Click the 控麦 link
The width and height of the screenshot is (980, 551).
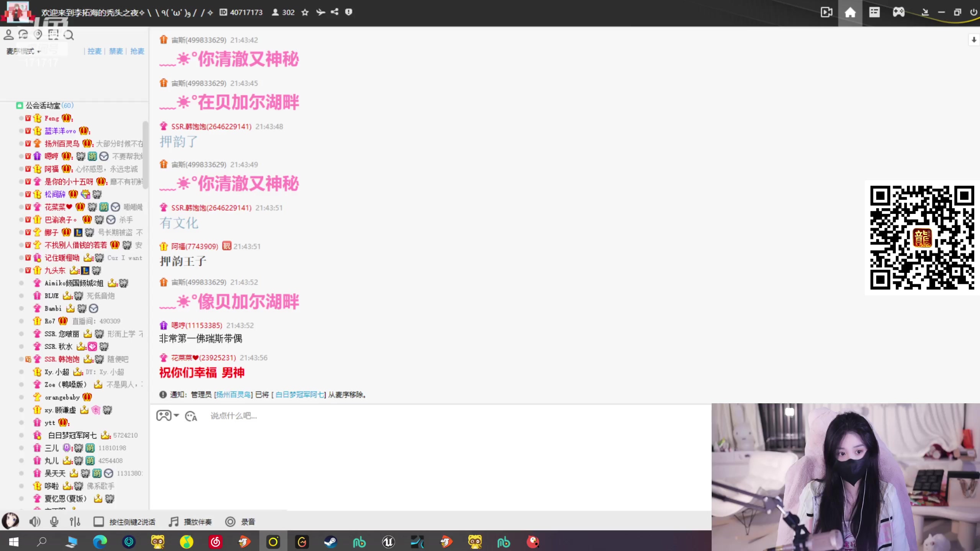point(94,51)
